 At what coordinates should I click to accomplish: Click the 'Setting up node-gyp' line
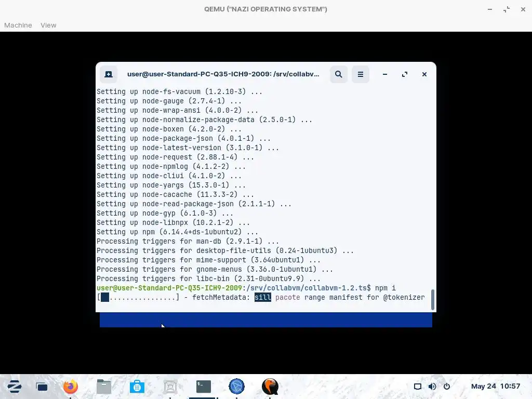point(165,214)
